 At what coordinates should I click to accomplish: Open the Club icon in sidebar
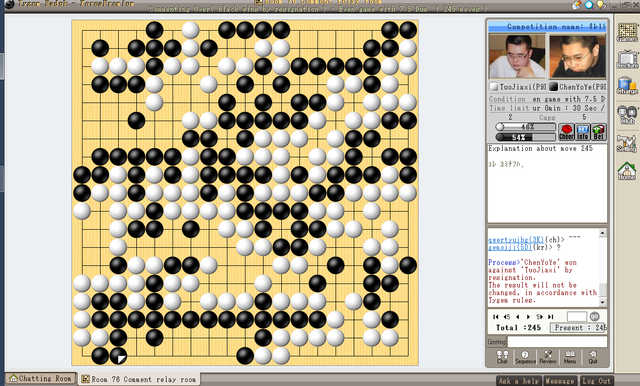pyautogui.click(x=627, y=115)
